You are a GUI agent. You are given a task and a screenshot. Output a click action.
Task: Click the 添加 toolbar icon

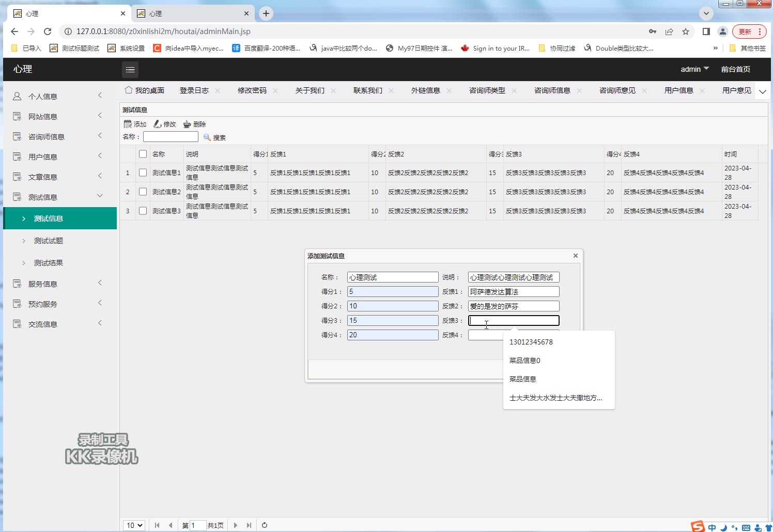coord(128,124)
